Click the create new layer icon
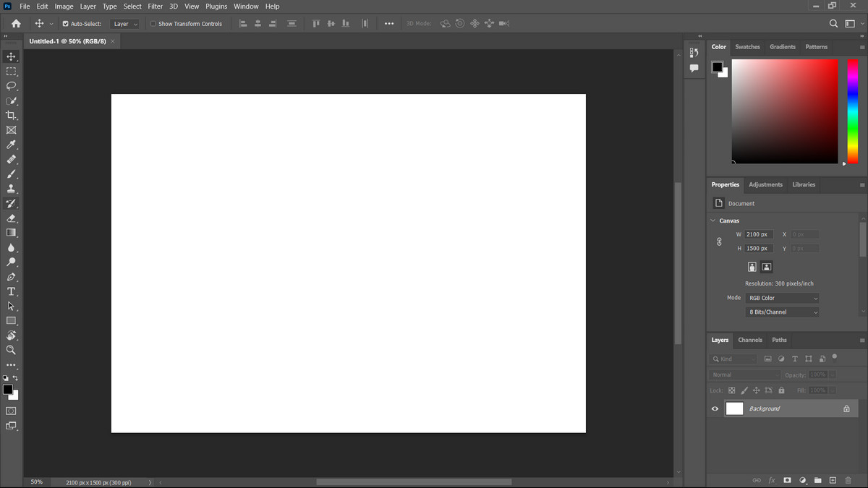Image resolution: width=868 pixels, height=488 pixels. [833, 480]
